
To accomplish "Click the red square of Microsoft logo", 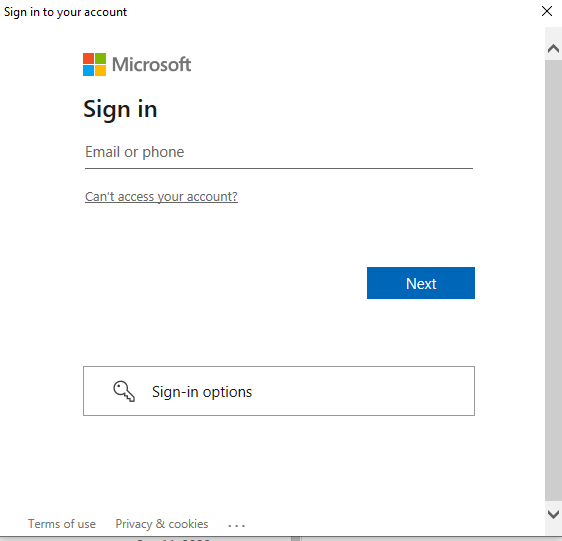I will 89,58.
